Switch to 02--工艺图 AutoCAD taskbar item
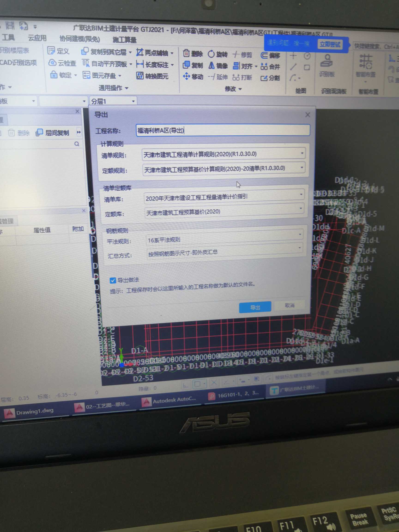Screen dimensions: 399x532 tap(103, 406)
